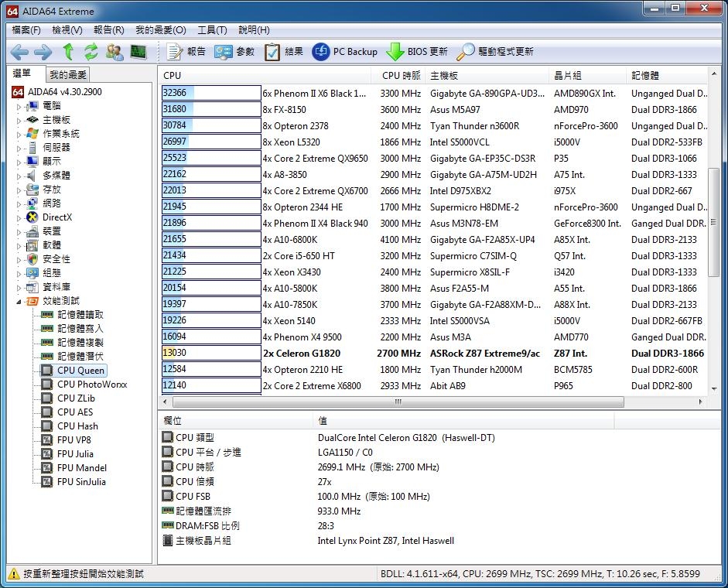This screenshot has height=588, width=728.
Task: Expand the 伺服器 tree node
Action: coord(19,149)
